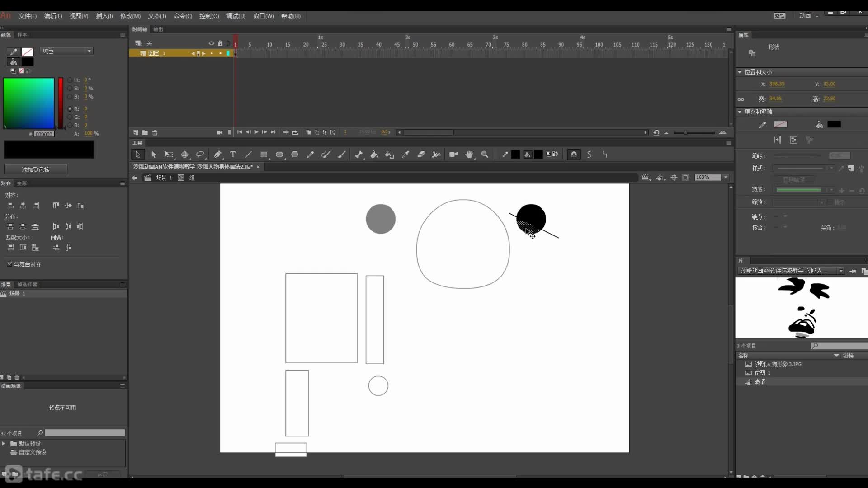Click new layer icon in timeline
Screen dimensions: 868x488
pyautogui.click(x=136, y=132)
